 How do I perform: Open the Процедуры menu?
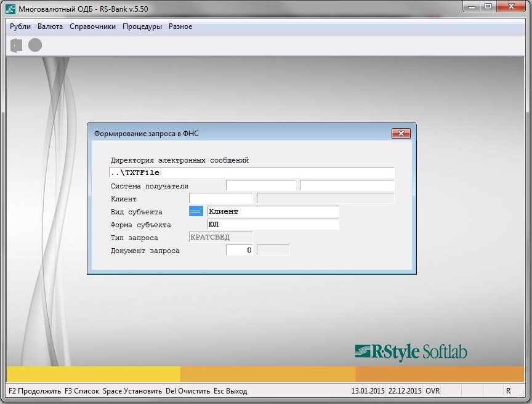142,26
